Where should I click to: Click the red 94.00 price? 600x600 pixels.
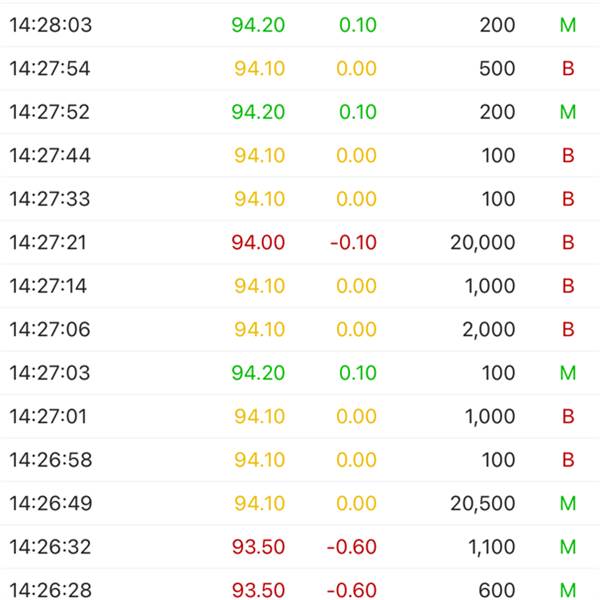(x=259, y=242)
